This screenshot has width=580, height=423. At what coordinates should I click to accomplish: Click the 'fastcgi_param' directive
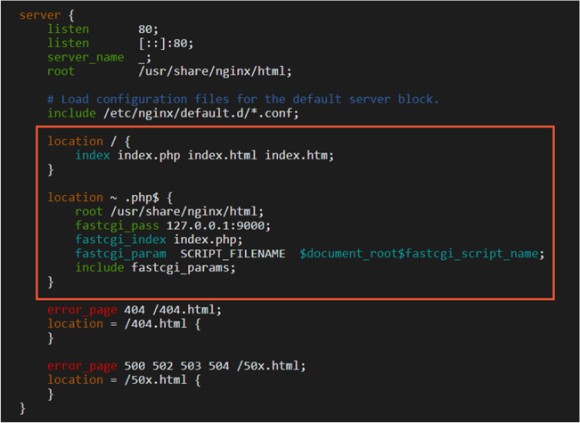121,254
